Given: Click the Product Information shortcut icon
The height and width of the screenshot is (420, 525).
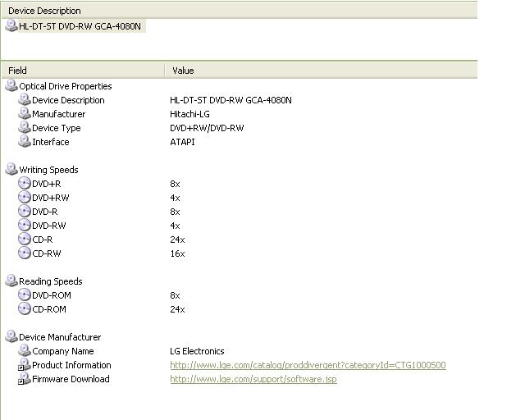Looking at the screenshot, I should pos(25,364).
